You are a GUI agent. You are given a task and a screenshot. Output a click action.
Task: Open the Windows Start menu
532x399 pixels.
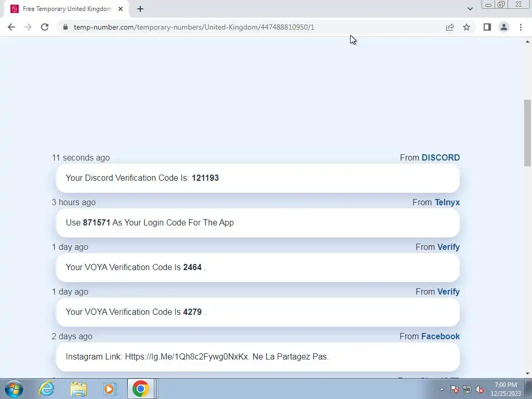(14, 389)
